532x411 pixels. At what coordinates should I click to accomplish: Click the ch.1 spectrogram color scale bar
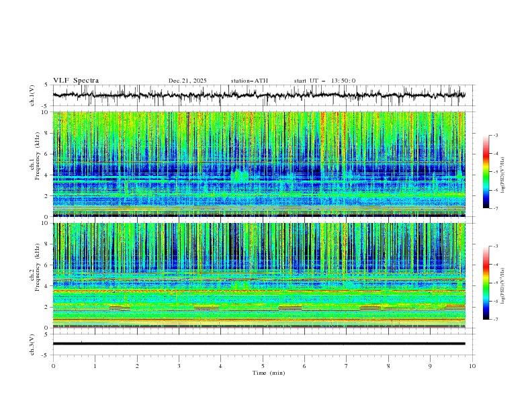coord(486,172)
